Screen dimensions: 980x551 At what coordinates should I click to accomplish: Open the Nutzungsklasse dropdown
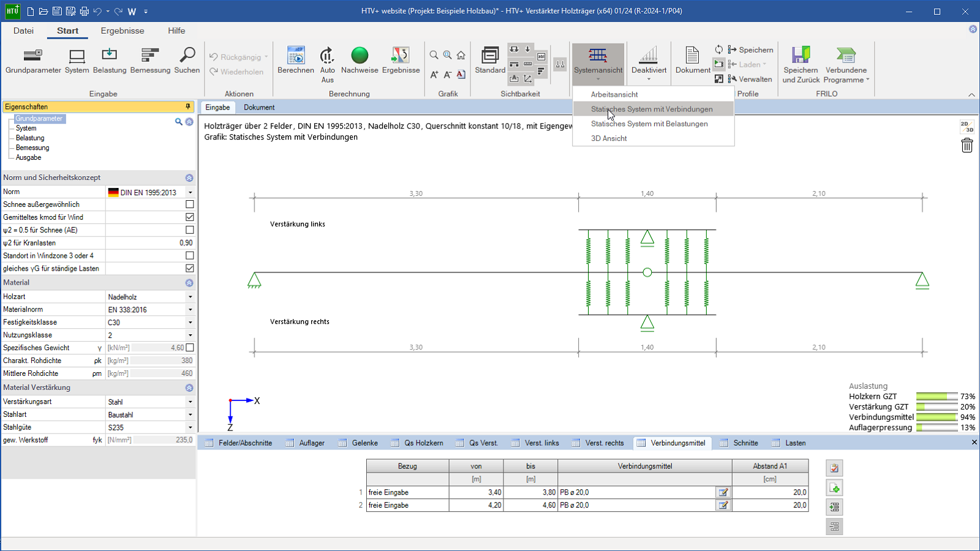point(190,335)
